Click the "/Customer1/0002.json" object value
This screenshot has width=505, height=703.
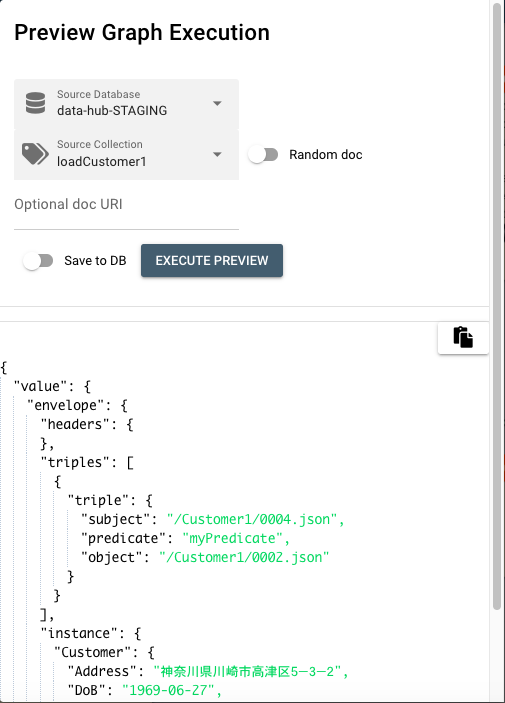coord(244,557)
